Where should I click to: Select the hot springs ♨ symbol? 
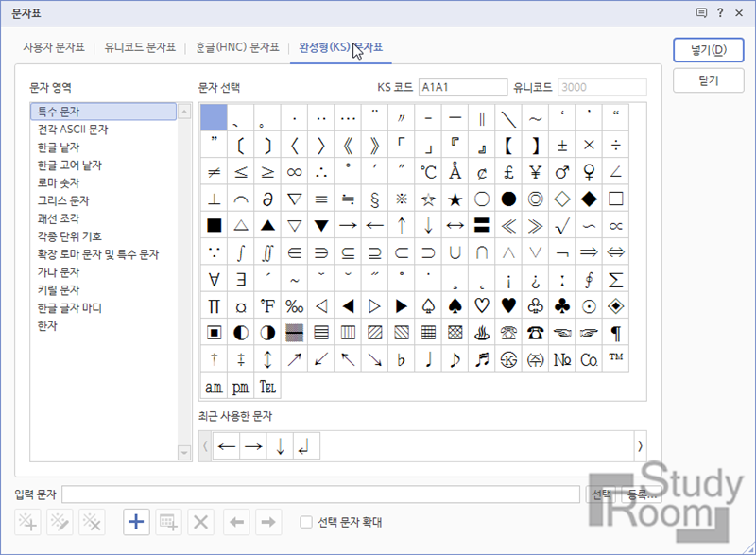482,332
